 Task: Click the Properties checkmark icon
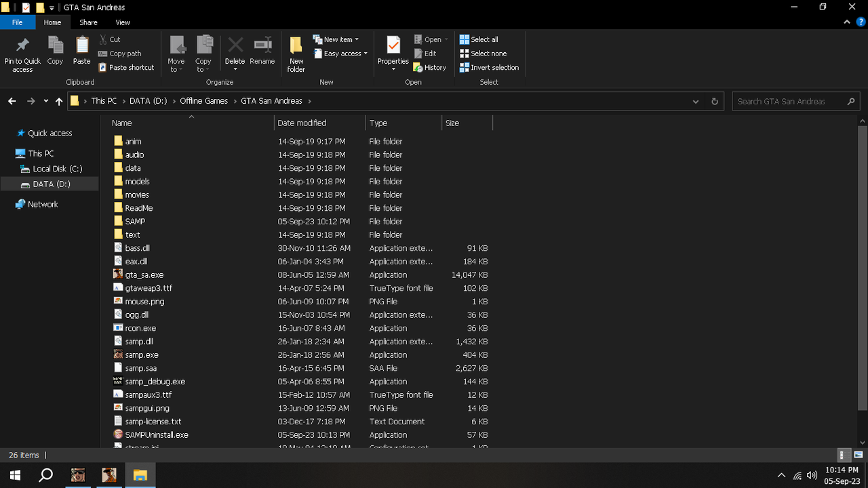393,45
